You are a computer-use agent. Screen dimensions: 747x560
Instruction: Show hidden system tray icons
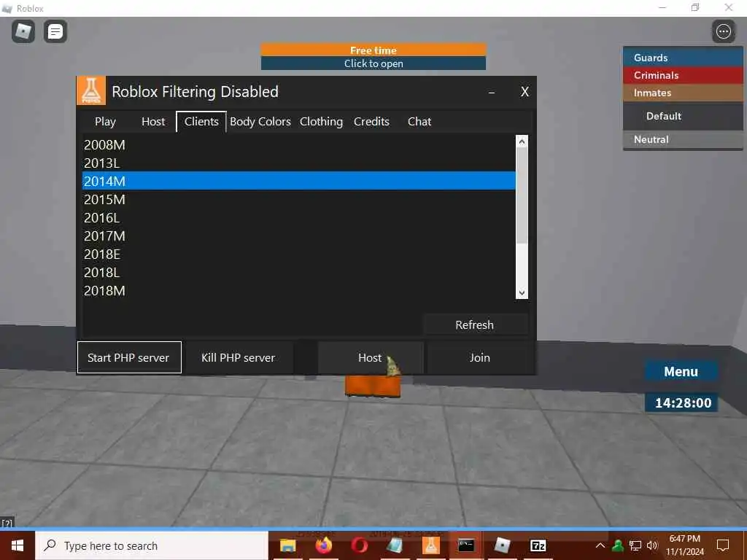point(600,545)
